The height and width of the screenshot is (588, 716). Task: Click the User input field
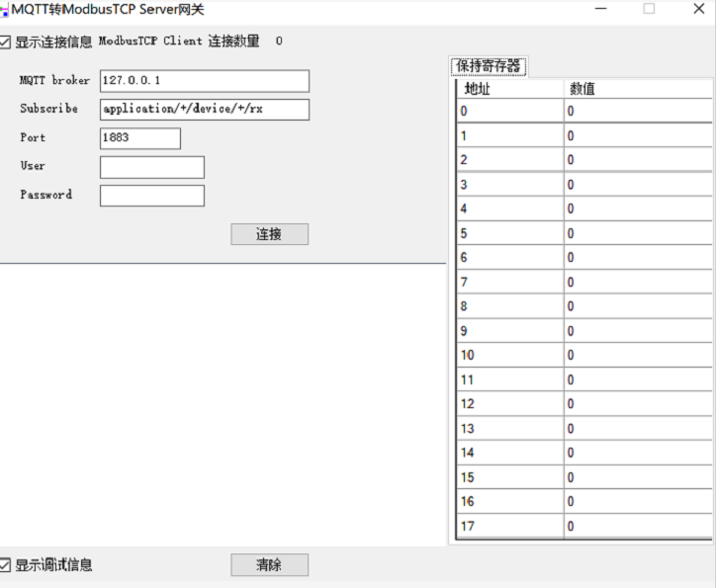coord(152,167)
